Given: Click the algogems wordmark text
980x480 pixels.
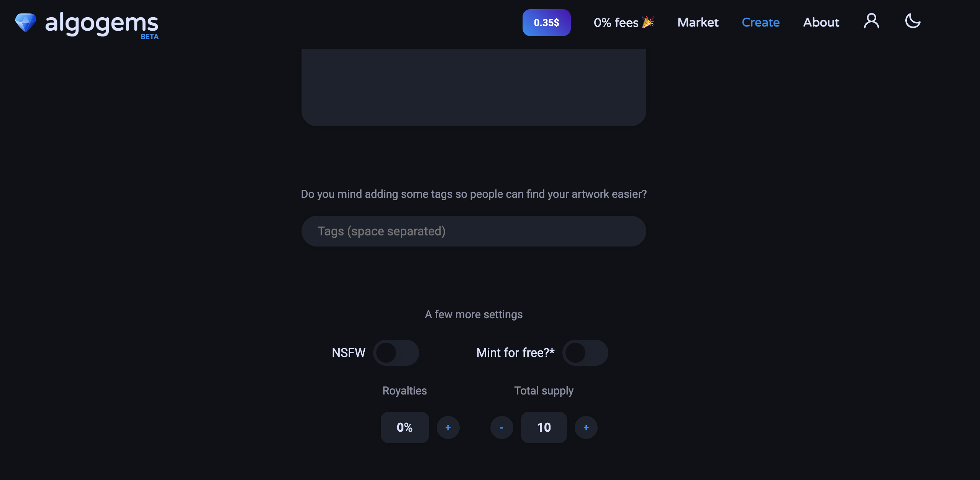Looking at the screenshot, I should pos(102,24).
